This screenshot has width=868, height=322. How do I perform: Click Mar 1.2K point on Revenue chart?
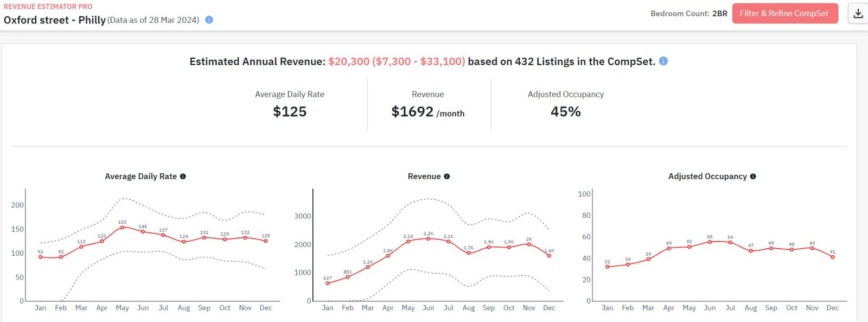(x=368, y=267)
